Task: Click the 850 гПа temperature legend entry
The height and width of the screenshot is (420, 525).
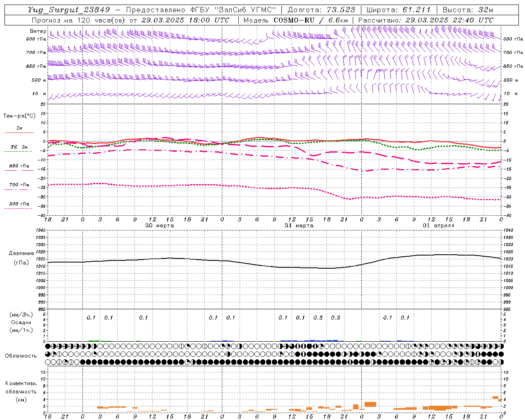Action: point(19,166)
